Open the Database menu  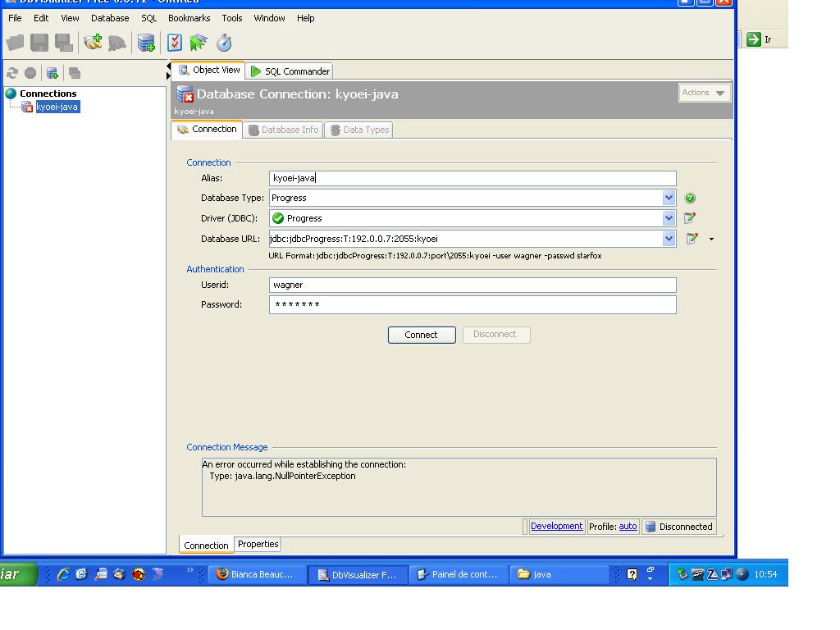[x=110, y=18]
